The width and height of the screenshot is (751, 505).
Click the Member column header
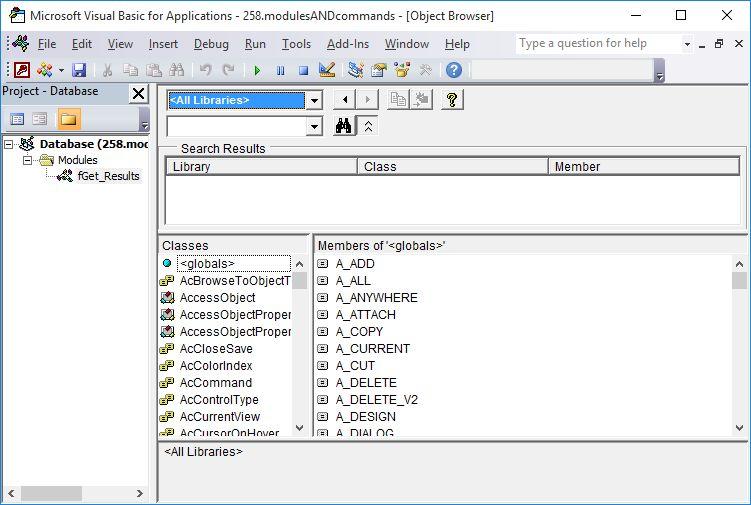644,166
